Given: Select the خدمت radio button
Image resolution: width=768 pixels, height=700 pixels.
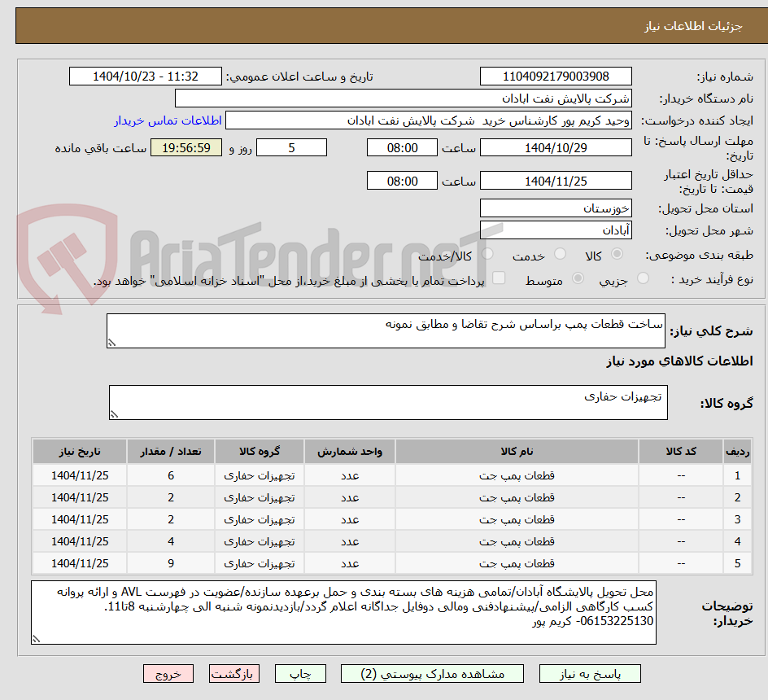Looking at the screenshot, I should (x=560, y=254).
